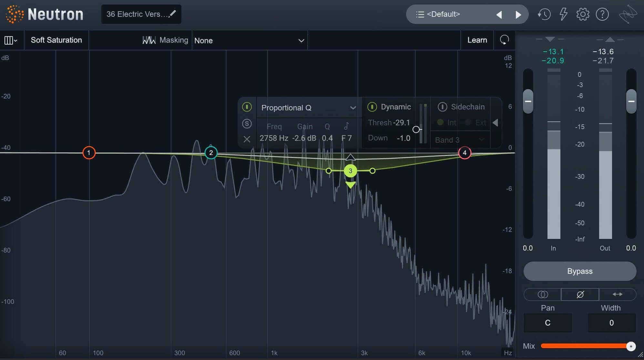Click the musical note pitch icon

tap(346, 126)
